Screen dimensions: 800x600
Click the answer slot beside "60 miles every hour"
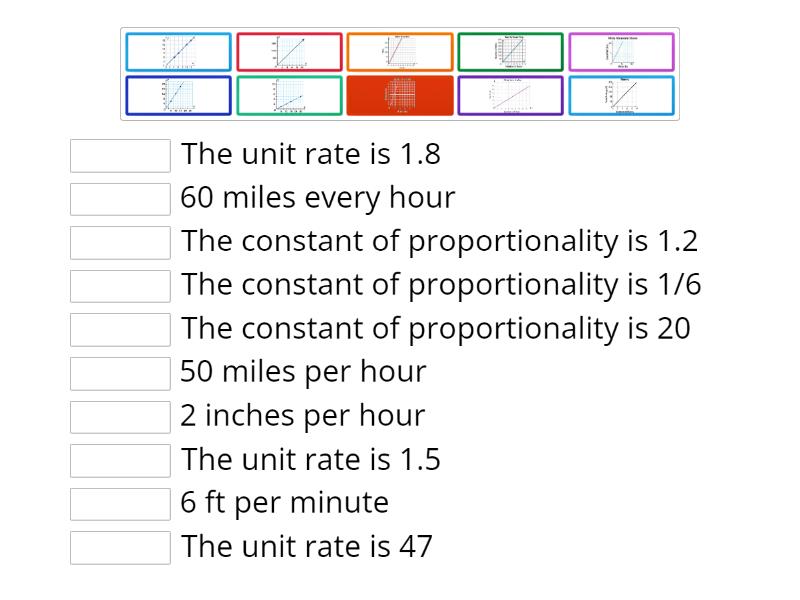(121, 199)
